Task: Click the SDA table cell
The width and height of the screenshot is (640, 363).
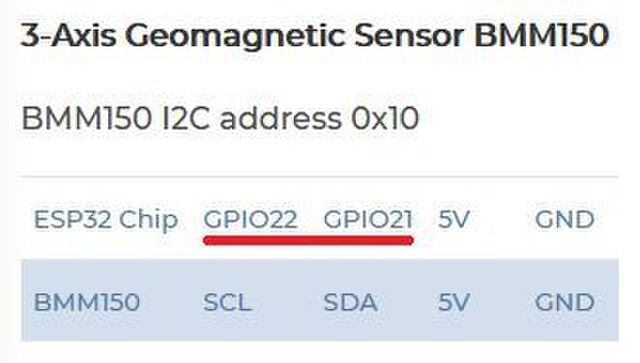Action: pyautogui.click(x=350, y=303)
